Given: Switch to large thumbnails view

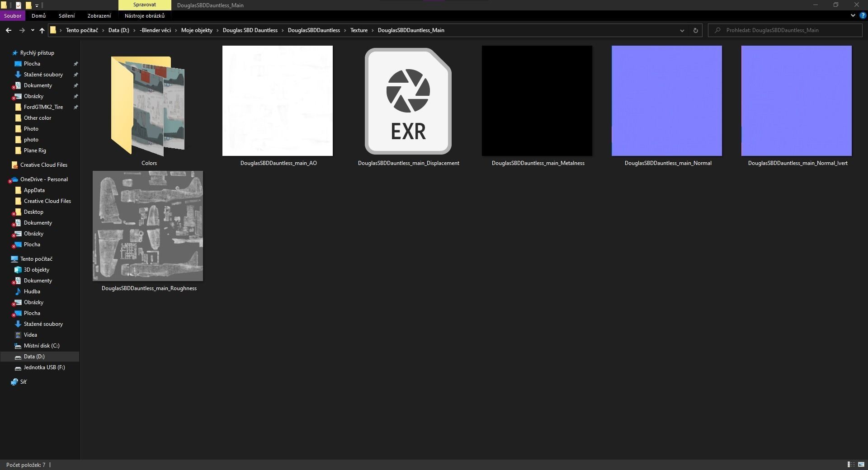Looking at the screenshot, I should click(861, 465).
